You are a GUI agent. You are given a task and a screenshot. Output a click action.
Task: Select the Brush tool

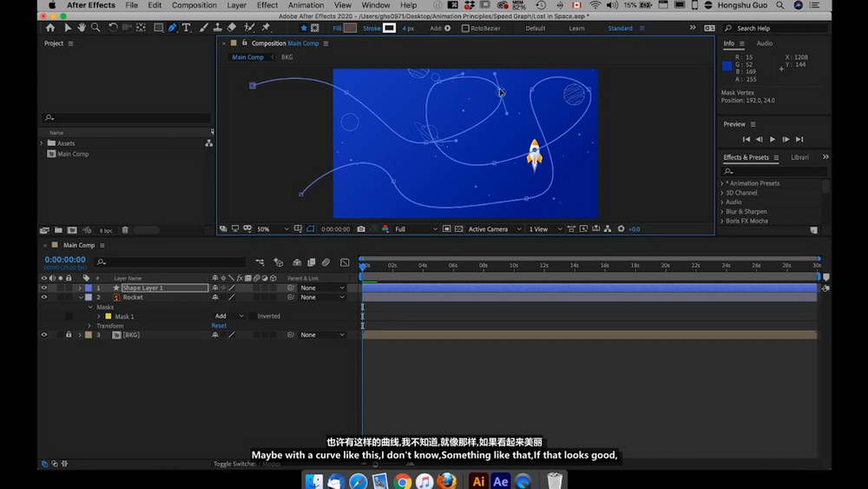[x=204, y=28]
